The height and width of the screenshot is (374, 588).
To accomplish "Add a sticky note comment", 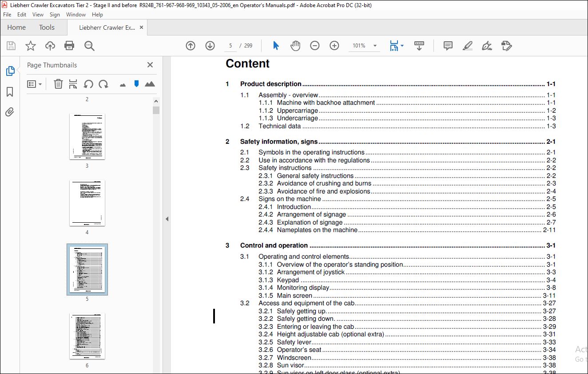I will [x=448, y=46].
